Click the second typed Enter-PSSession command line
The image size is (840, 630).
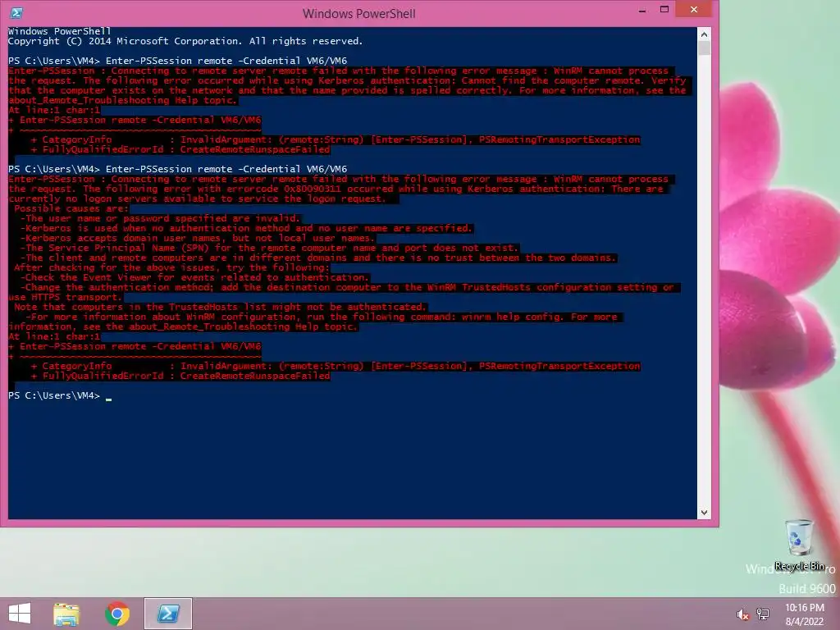(x=178, y=169)
